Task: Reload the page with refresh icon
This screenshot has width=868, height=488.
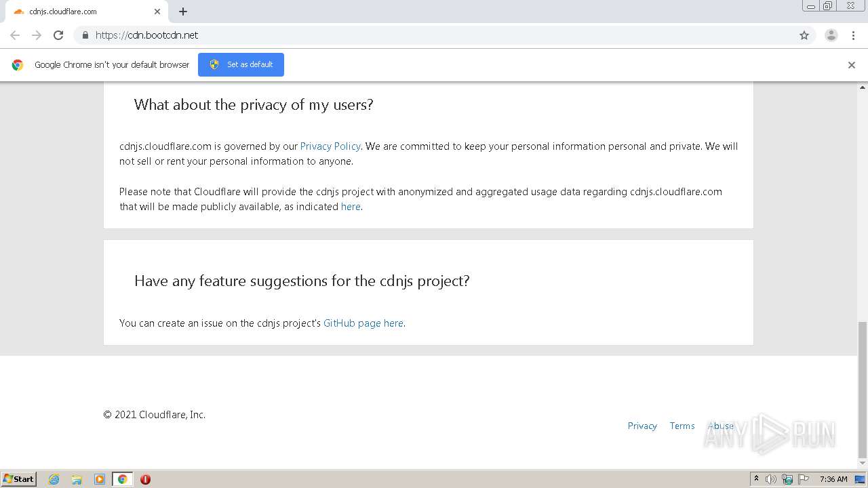Action: 58,35
